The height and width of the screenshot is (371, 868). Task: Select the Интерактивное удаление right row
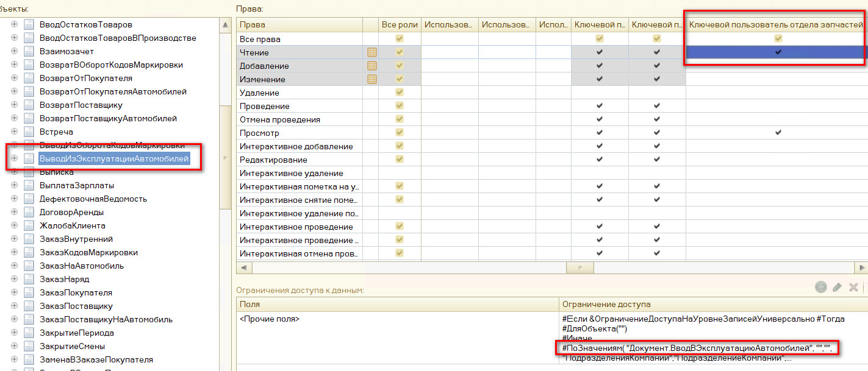[299, 173]
